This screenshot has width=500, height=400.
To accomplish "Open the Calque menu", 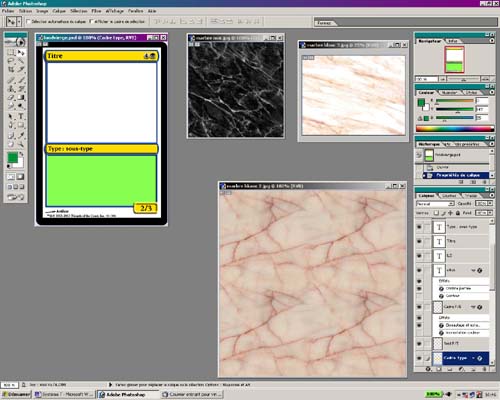I will tap(59, 11).
